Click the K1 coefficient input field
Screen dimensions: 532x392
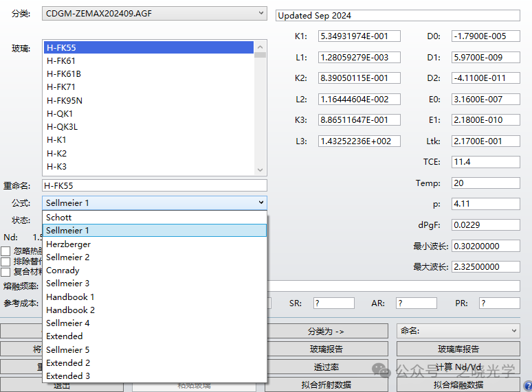click(x=359, y=36)
